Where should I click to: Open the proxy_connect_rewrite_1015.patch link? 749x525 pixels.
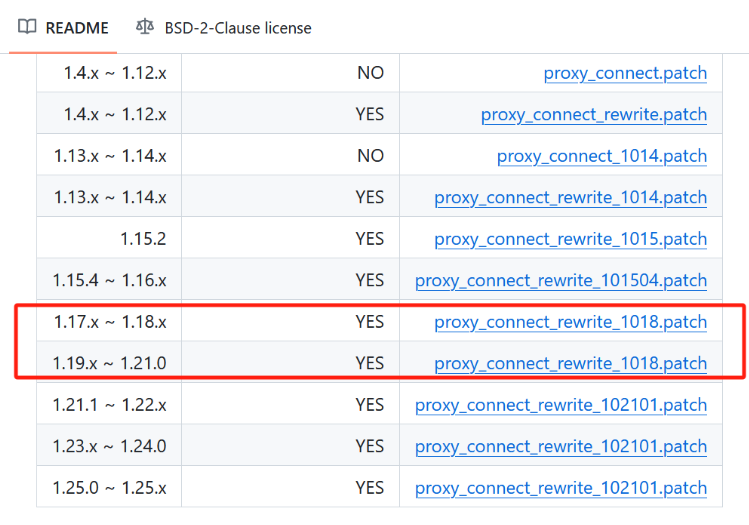click(x=571, y=239)
